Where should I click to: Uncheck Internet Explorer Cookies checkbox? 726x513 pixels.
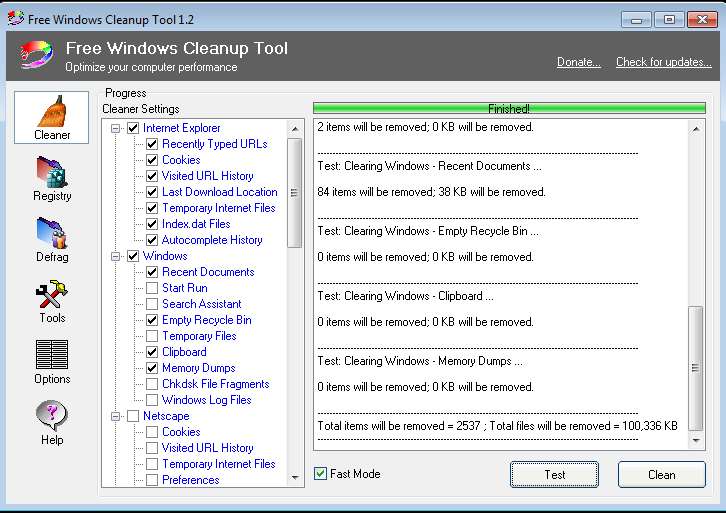[x=152, y=160]
